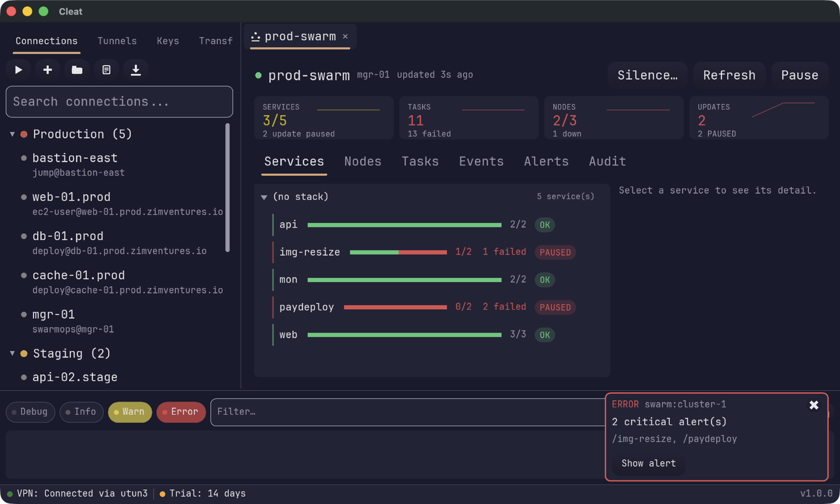Screen dimensions: 840x504
Task: Toggle the Error log level filter
Action: point(181,412)
